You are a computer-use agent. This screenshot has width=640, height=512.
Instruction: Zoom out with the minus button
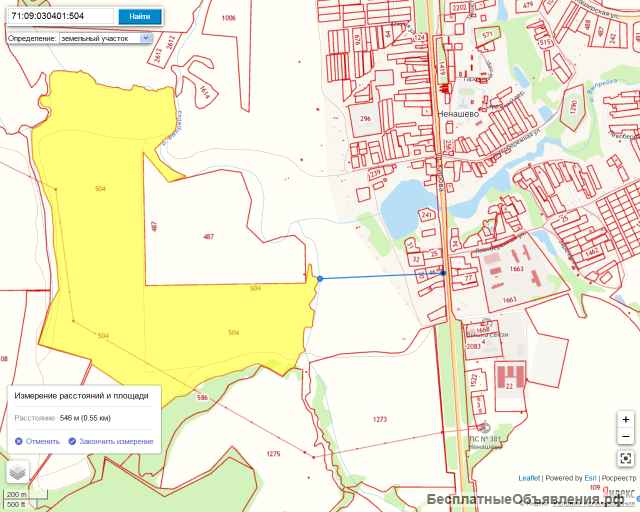tap(625, 437)
